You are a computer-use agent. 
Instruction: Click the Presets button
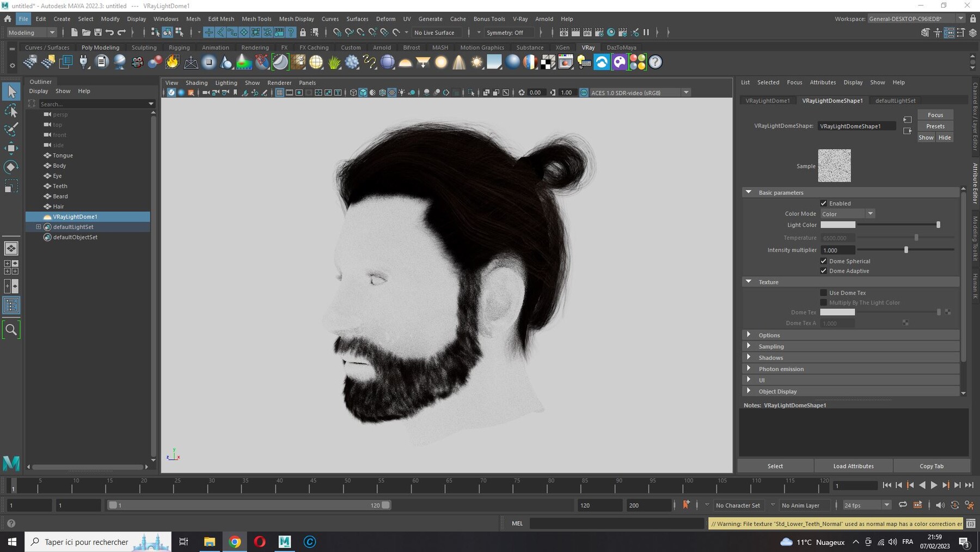(x=935, y=126)
